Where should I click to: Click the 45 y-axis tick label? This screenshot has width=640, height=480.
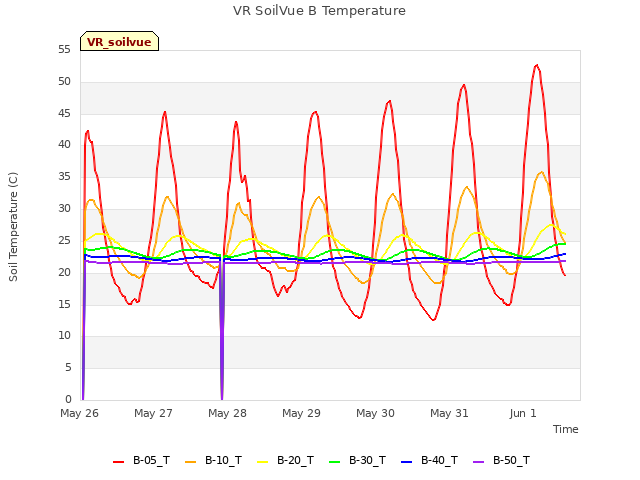click(64, 113)
